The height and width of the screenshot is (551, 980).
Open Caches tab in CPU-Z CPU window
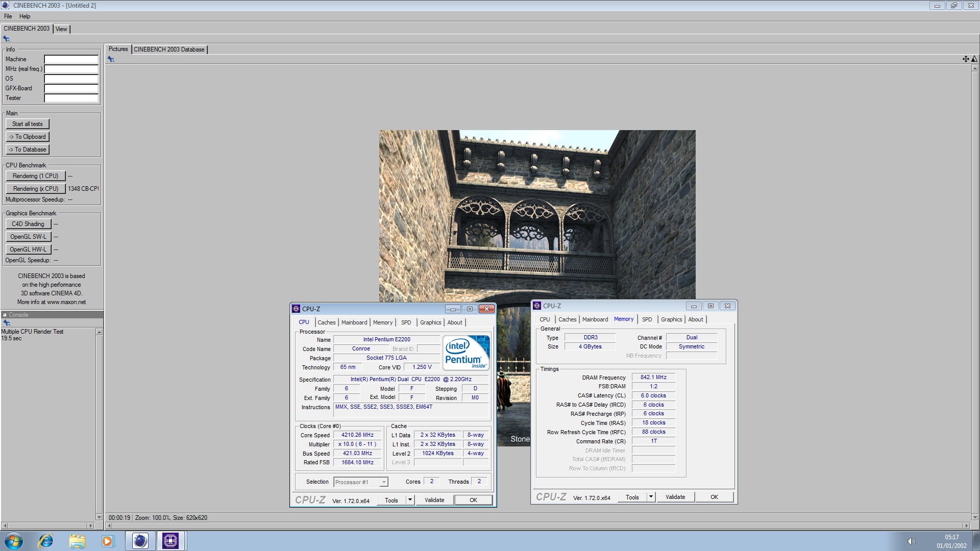327,322
